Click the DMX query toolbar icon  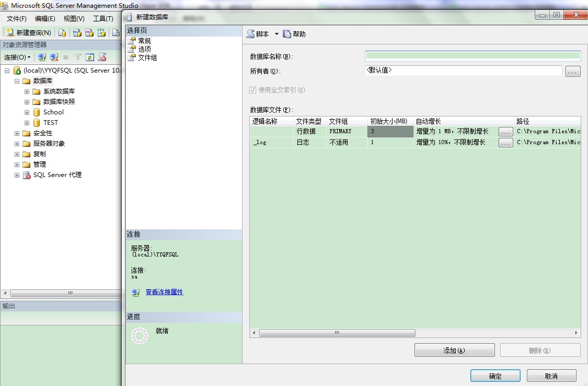89,33
